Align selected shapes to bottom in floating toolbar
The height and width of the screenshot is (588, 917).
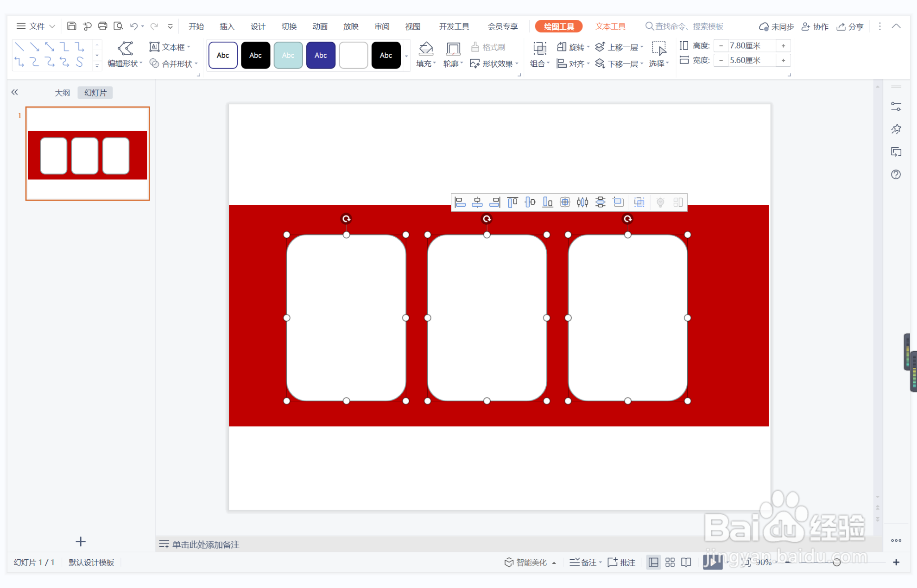548,202
